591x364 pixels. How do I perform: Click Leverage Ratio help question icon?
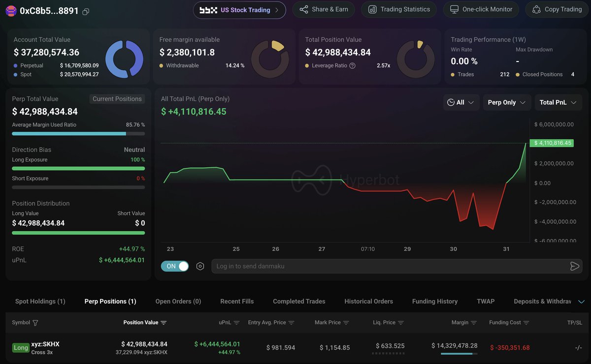tap(352, 65)
